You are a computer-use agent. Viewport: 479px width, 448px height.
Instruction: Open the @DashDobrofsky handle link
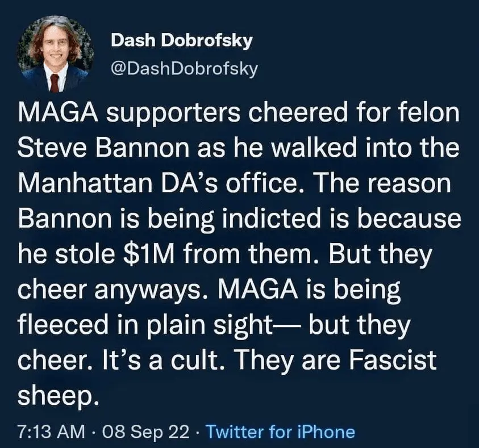pos(184,69)
